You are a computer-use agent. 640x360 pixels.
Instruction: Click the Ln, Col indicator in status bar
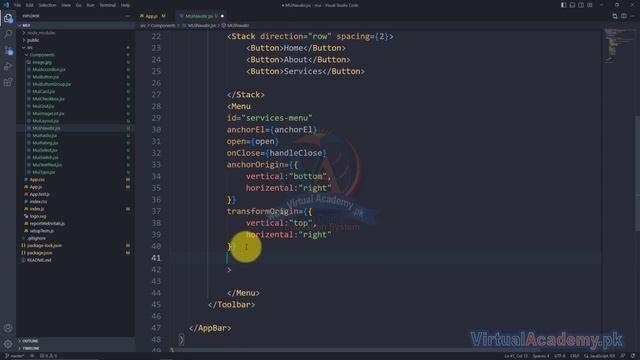[x=516, y=356]
